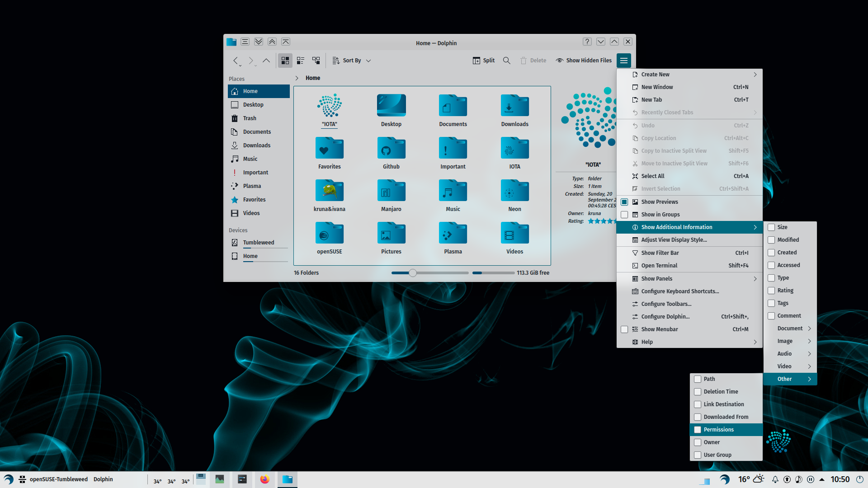Check the Rating information option
This screenshot has height=488, width=868.
click(771, 291)
